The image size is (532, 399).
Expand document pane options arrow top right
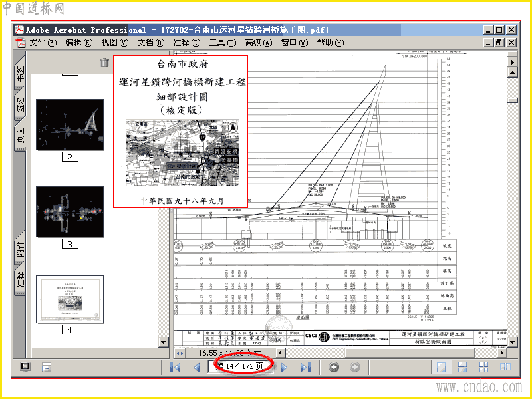tap(512, 62)
